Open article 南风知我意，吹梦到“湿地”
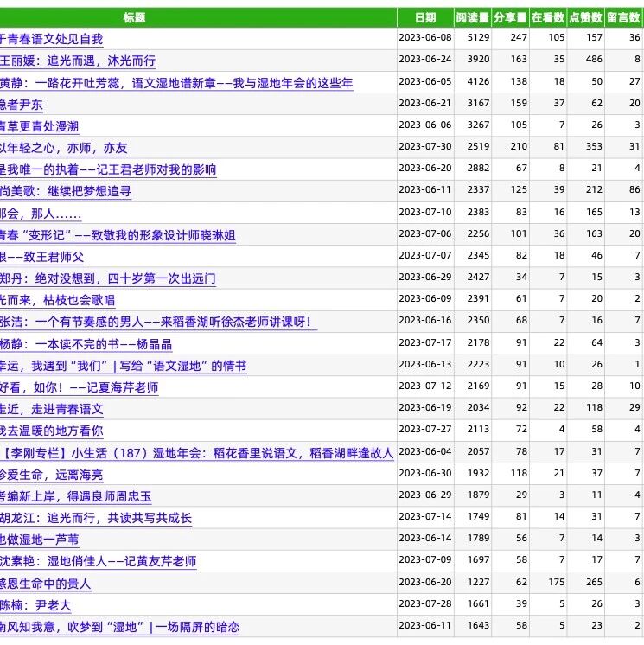Image resolution: width=644 pixels, height=645 pixels. point(119,627)
